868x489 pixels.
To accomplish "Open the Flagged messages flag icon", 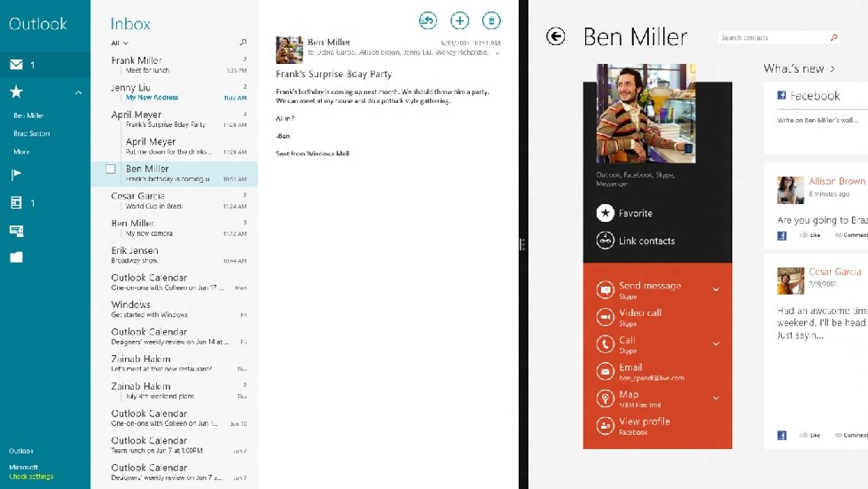I will pyautogui.click(x=16, y=175).
